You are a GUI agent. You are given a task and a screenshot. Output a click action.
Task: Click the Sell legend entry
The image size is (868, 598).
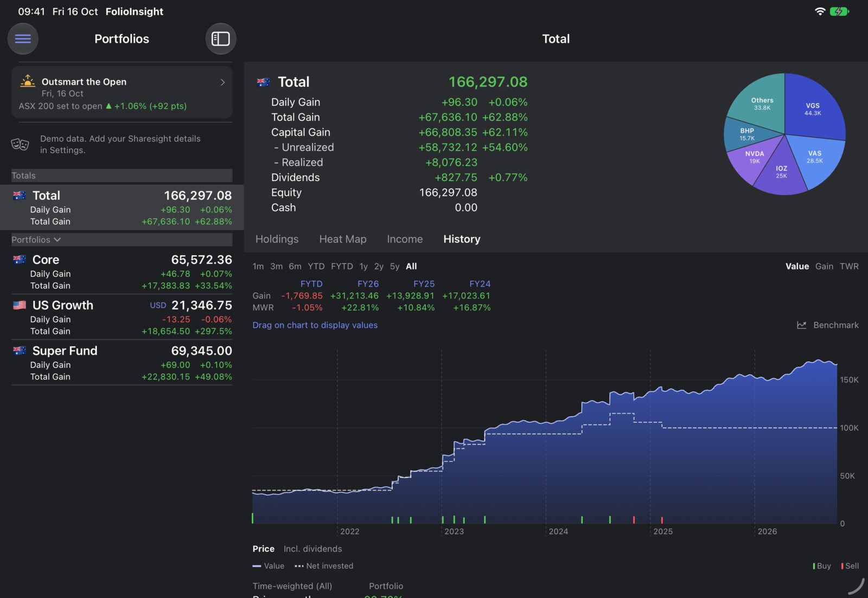pyautogui.click(x=850, y=565)
